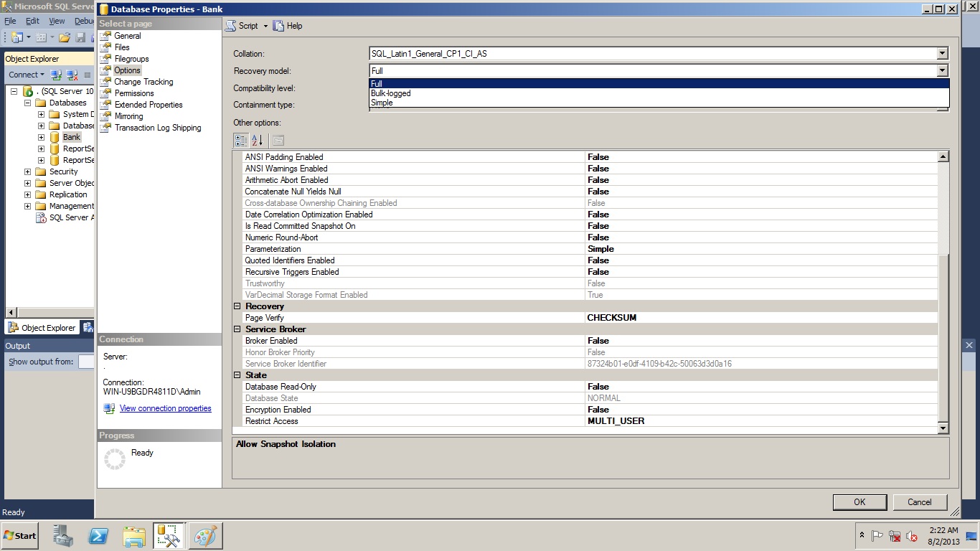
Task: Select the Database Read-Only property value
Action: pyautogui.click(x=760, y=387)
